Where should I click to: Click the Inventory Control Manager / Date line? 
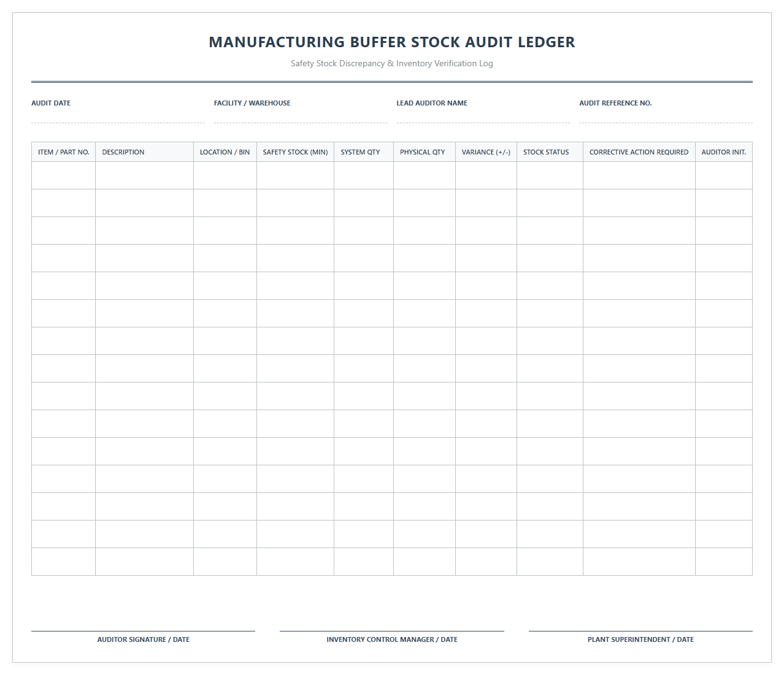(392, 631)
